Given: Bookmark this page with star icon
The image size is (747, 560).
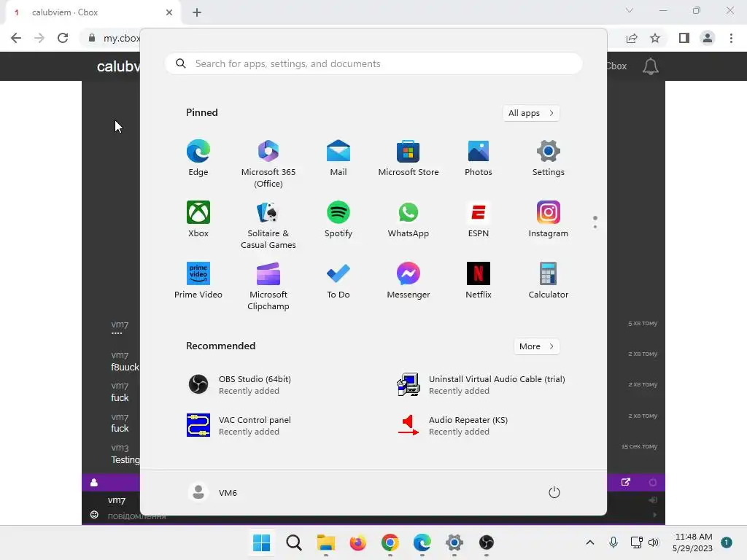Looking at the screenshot, I should click(655, 38).
